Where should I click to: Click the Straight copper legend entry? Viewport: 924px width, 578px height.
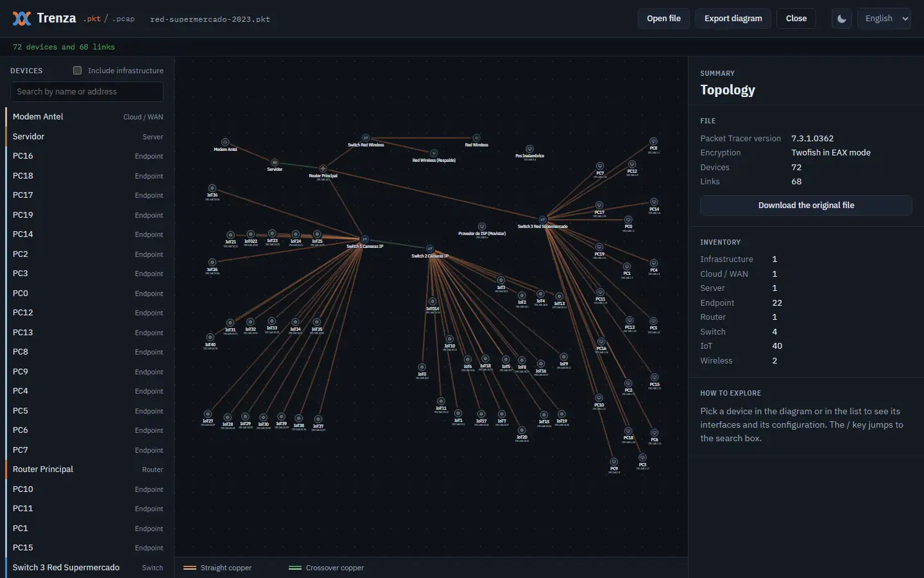pyautogui.click(x=218, y=568)
